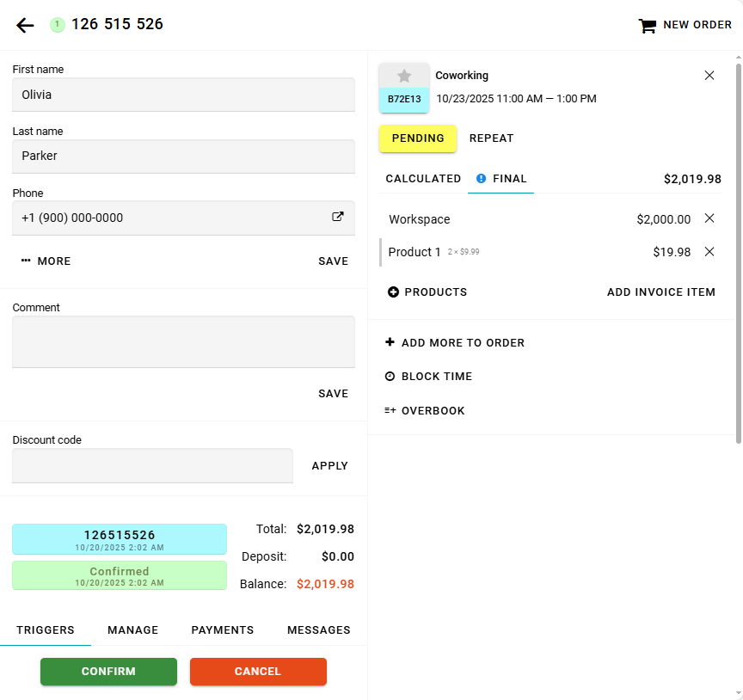
Task: Select the Overbook option
Action: (425, 411)
